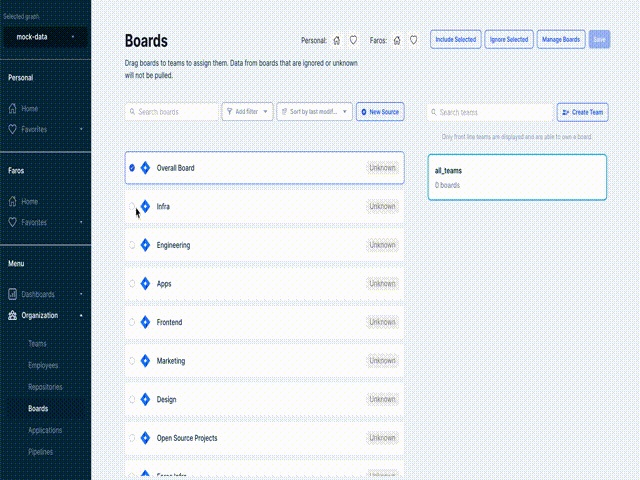Open the mock-data graph selector
The width and height of the screenshot is (640, 480).
tap(45, 37)
